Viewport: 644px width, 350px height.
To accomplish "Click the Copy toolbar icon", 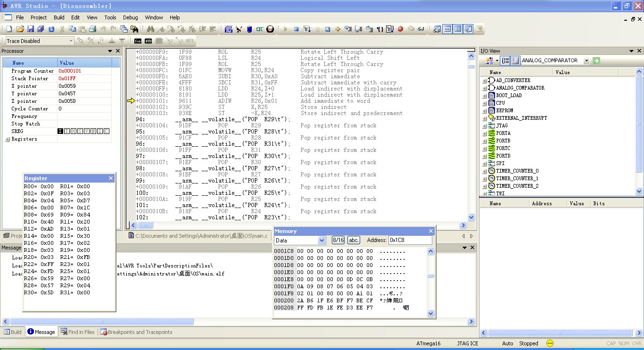I will point(72,29).
